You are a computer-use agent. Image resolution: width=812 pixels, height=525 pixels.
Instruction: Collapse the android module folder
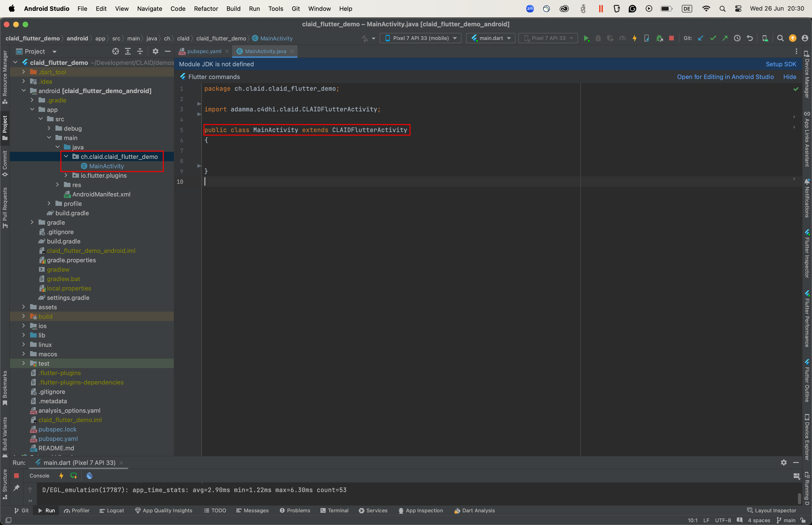23,91
